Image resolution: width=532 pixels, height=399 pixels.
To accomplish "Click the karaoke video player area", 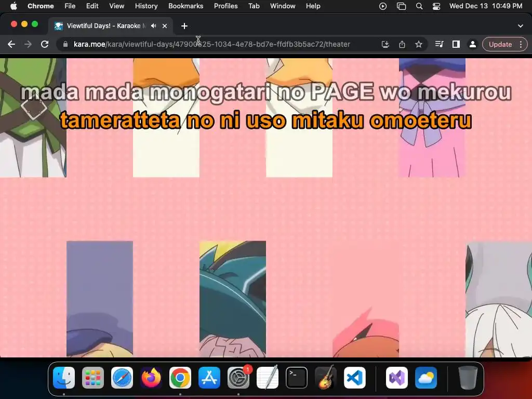I will pos(266,208).
